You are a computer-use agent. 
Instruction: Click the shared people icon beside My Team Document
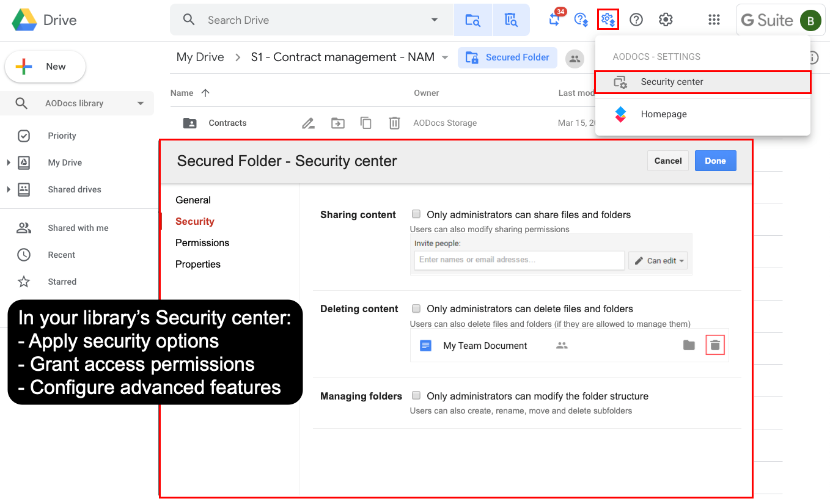562,345
